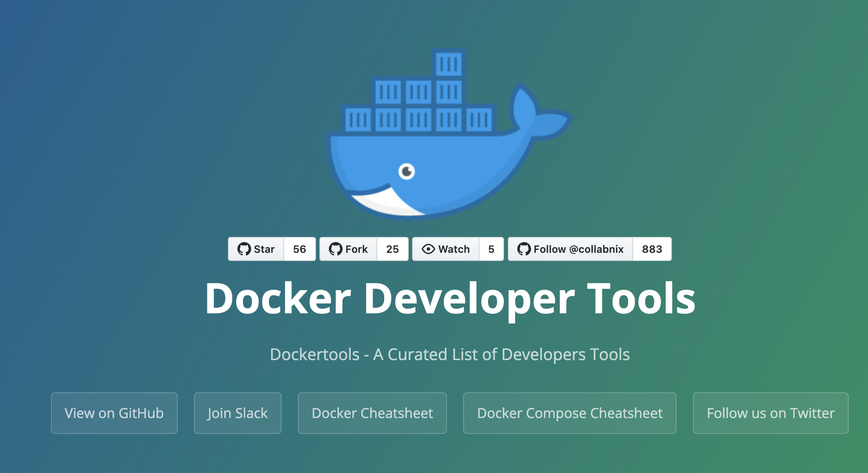Open the follower count 883
Image resolution: width=868 pixels, height=473 pixels.
(x=652, y=249)
